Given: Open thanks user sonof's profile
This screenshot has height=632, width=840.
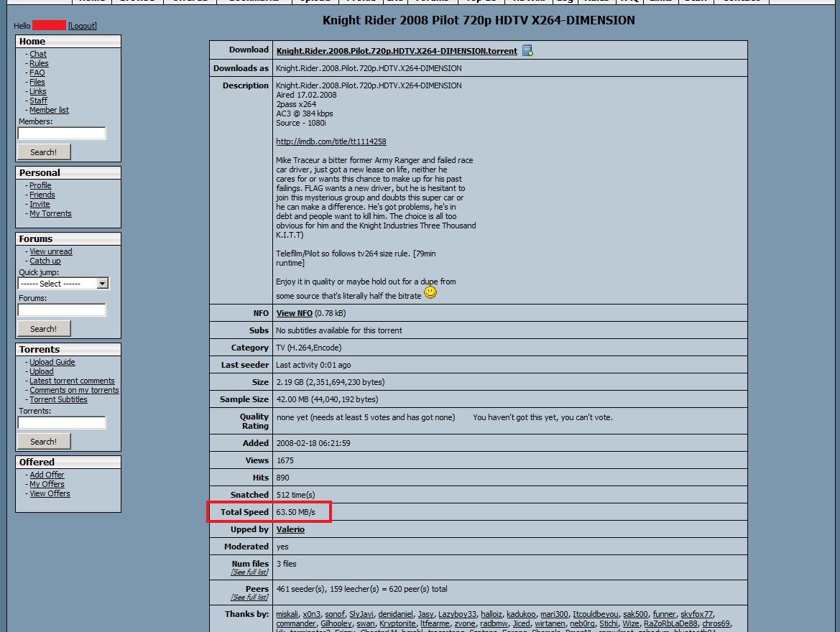Looking at the screenshot, I should click(x=335, y=614).
